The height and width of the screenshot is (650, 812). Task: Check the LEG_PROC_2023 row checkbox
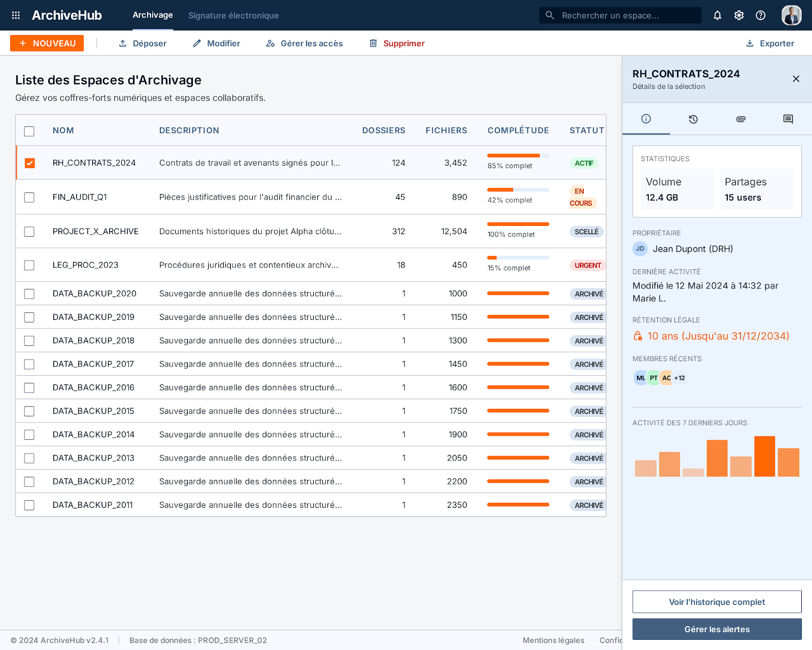click(29, 265)
